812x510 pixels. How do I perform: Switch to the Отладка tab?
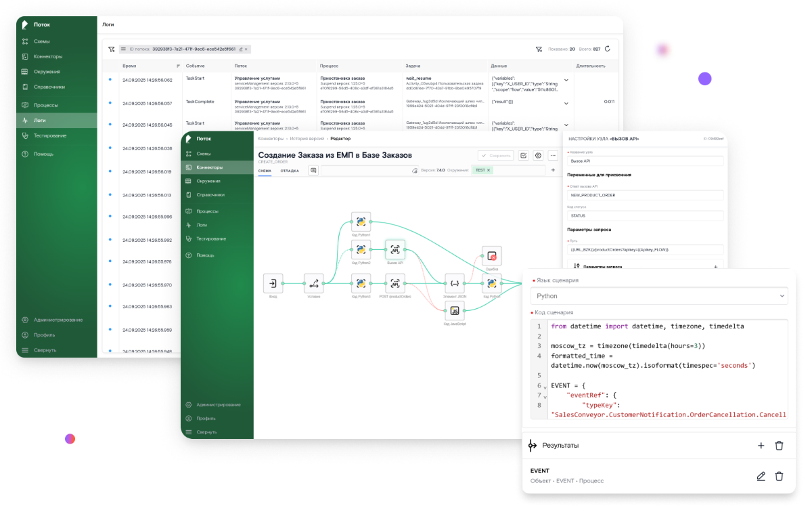point(290,171)
